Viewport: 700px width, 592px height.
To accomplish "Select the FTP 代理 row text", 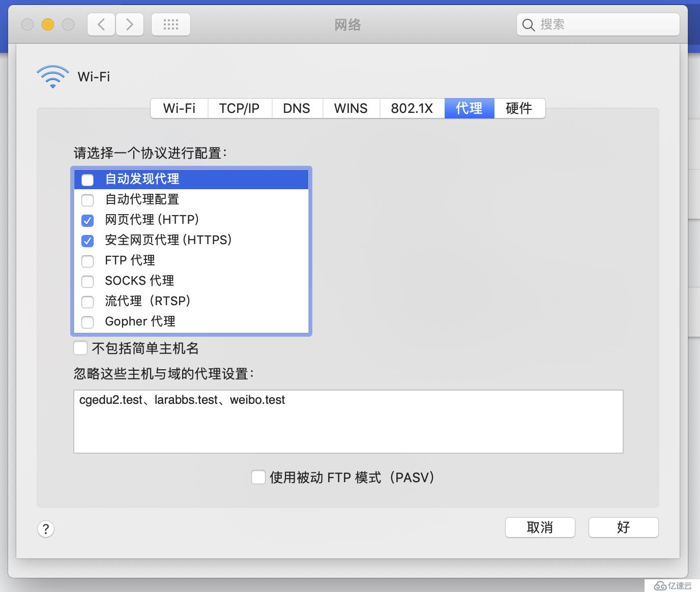I will (130, 260).
